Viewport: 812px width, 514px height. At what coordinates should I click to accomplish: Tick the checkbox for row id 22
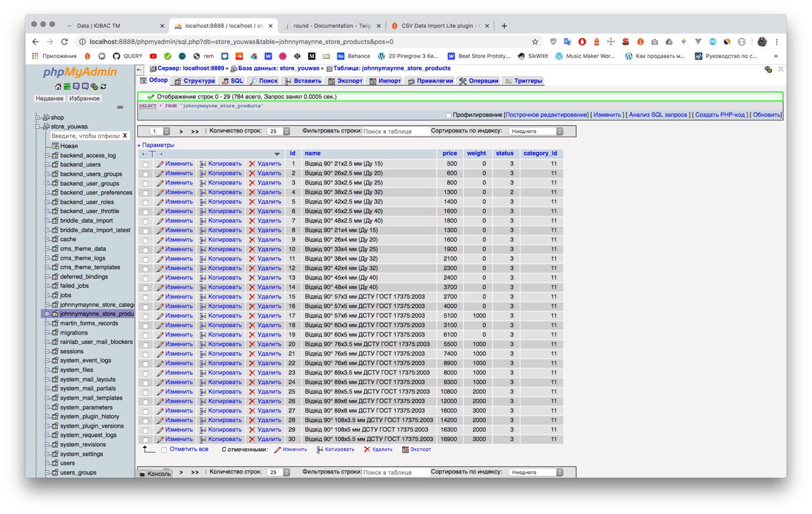(145, 364)
